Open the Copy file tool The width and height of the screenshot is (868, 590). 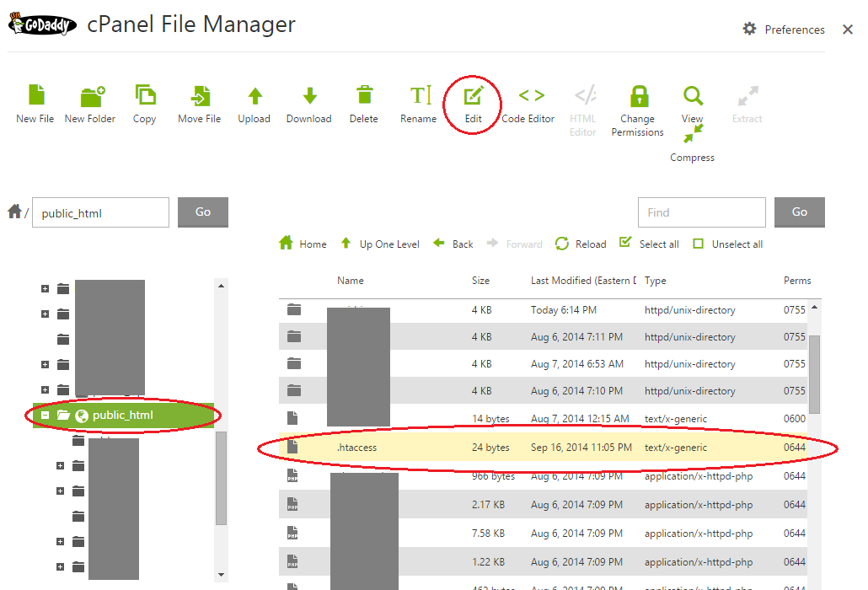(144, 101)
